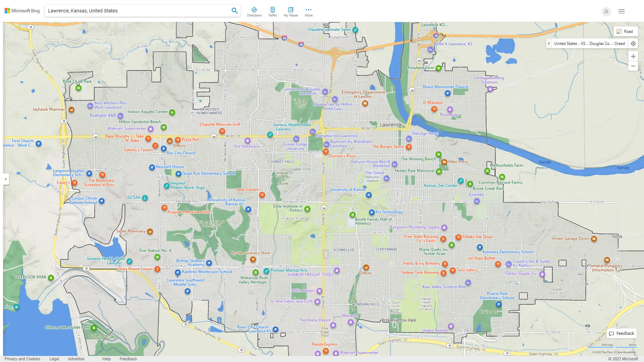Click the Microsoft Bing logo
Screen dimensions: 644x362
click(22, 10)
